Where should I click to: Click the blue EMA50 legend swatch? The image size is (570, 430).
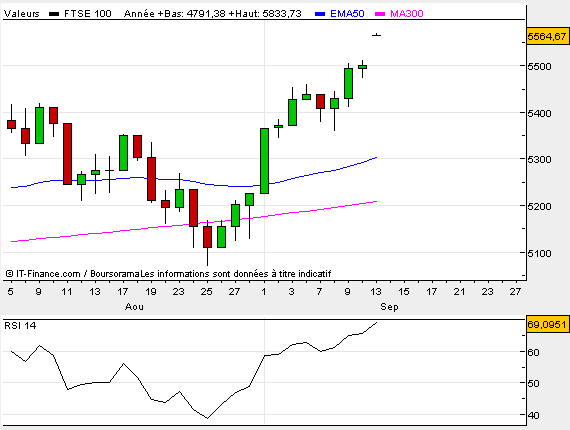[320, 14]
